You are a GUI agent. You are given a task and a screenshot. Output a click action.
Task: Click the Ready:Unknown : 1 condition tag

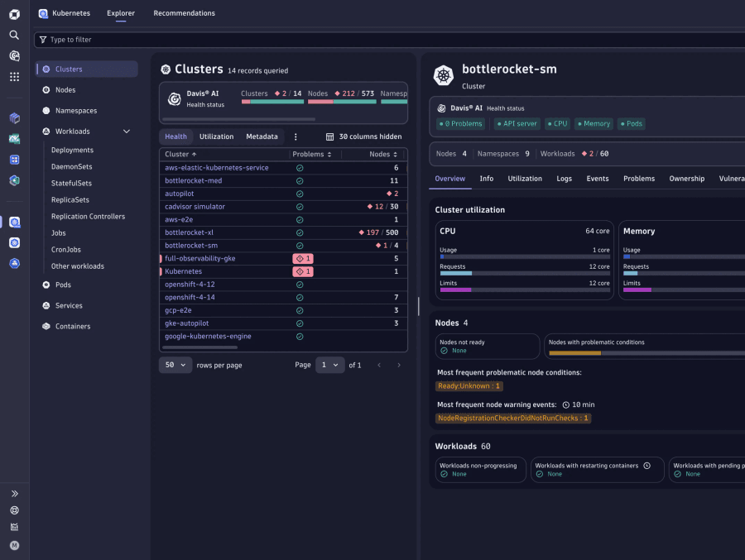click(x=469, y=386)
